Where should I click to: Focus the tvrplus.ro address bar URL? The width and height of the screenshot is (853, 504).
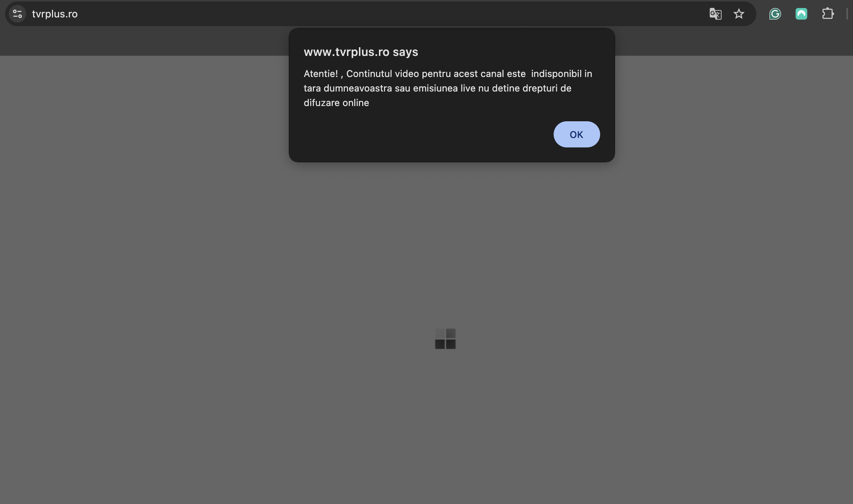55,14
